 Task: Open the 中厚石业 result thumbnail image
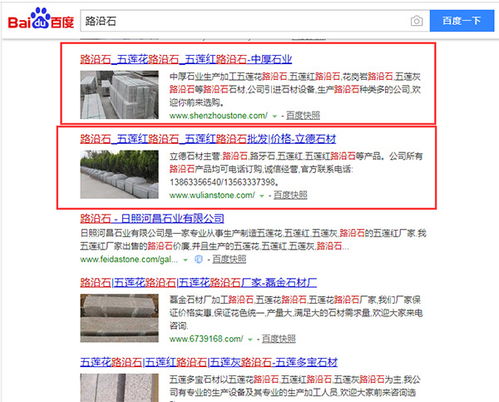coord(119,95)
